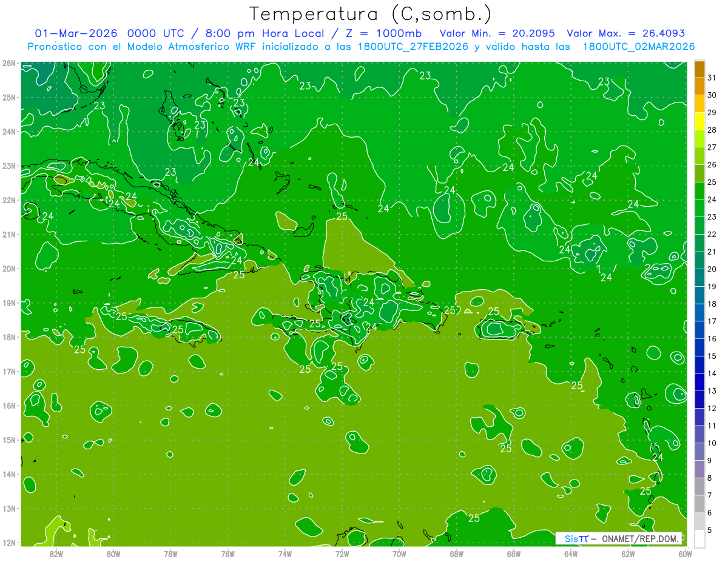Screen dimensions: 728x562
Task: Click the value 26 on the color scale
Action: tap(712, 164)
